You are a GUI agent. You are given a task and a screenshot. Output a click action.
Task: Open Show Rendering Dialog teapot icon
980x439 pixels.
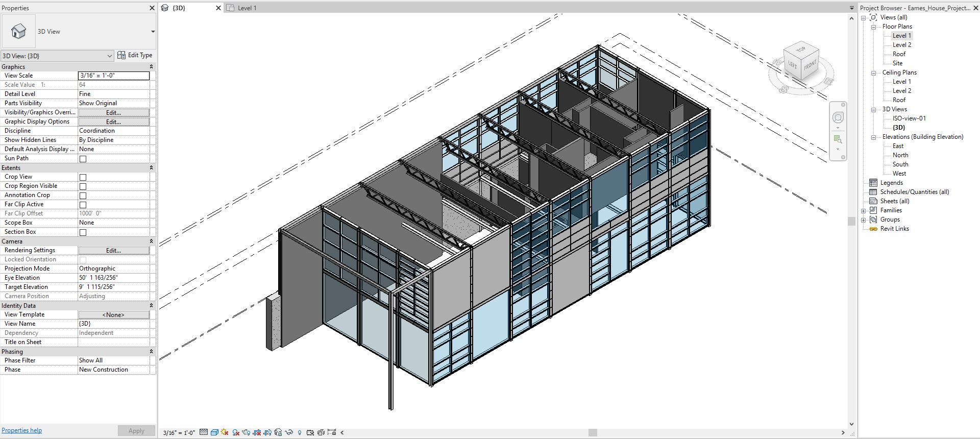pos(246,432)
